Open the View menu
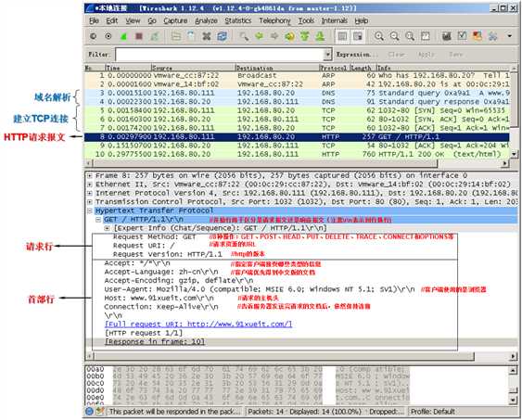Image resolution: width=522 pixels, height=420 pixels. [133, 21]
